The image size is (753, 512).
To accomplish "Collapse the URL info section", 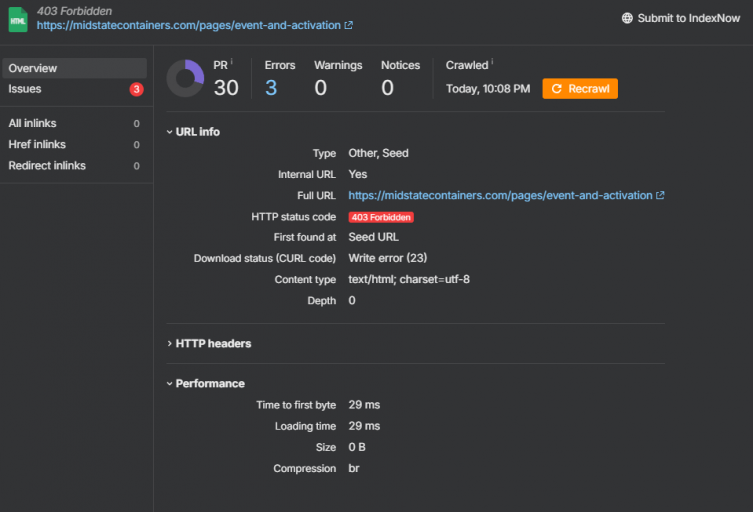I will coord(193,132).
